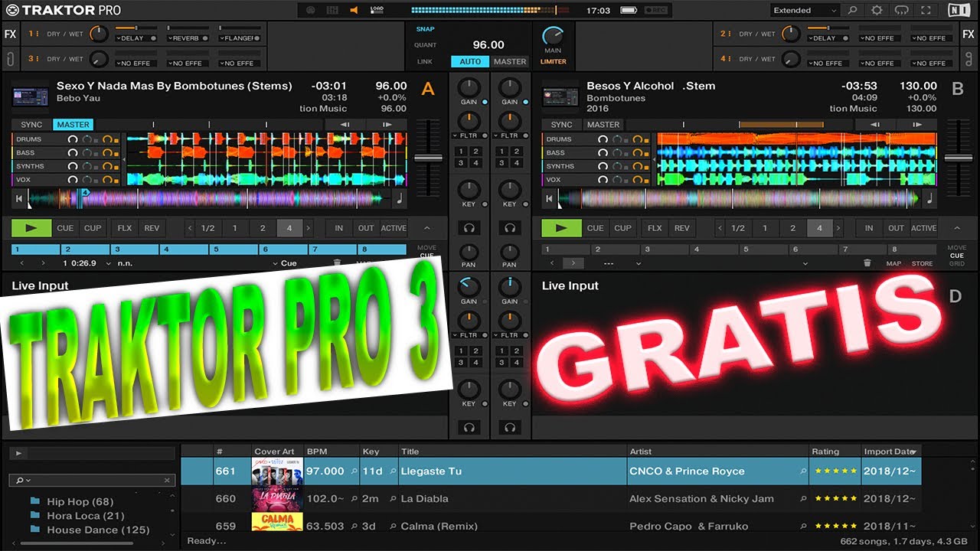Click the LOAD indicator icon in header
980x551 pixels.
pos(376,10)
